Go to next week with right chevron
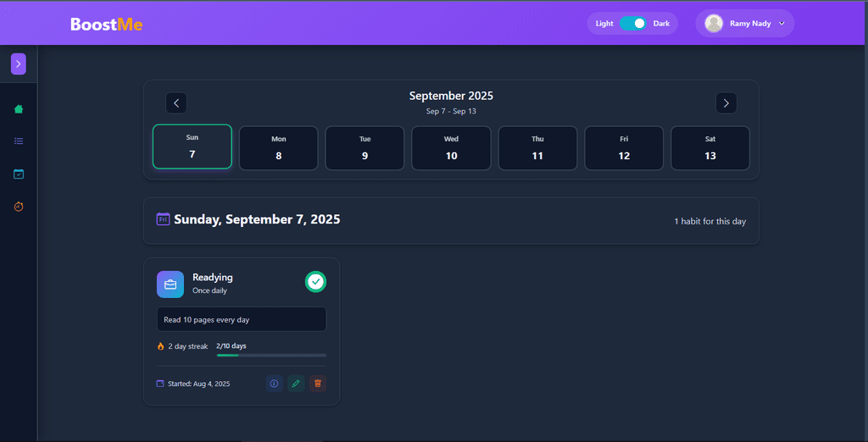Screen dimensions: 868x442 point(726,103)
